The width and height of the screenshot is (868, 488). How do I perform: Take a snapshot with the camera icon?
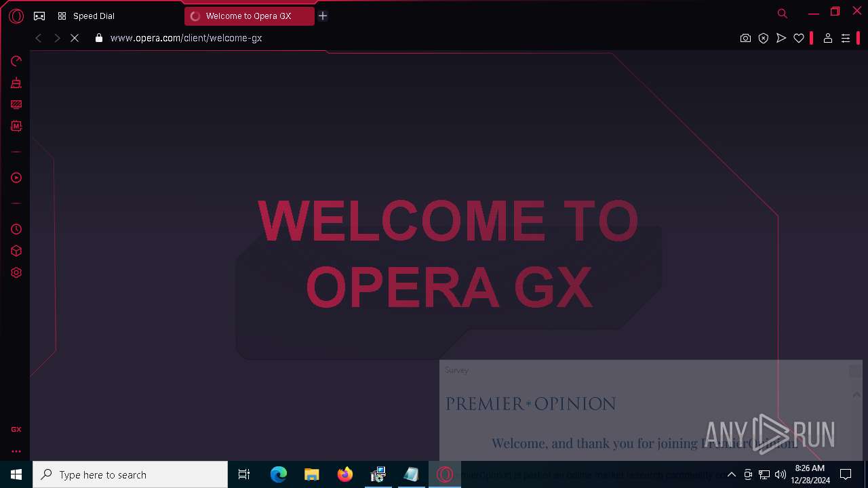745,38
